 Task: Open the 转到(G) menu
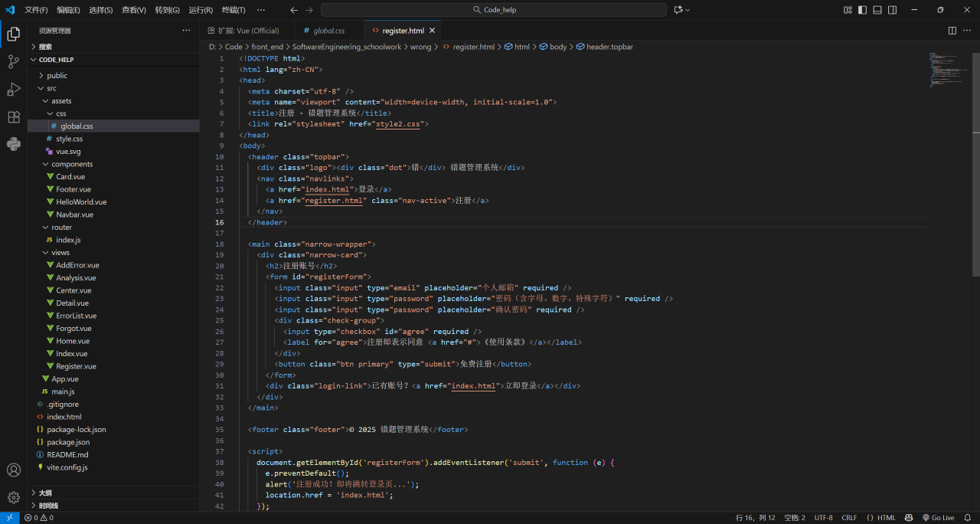click(x=167, y=10)
